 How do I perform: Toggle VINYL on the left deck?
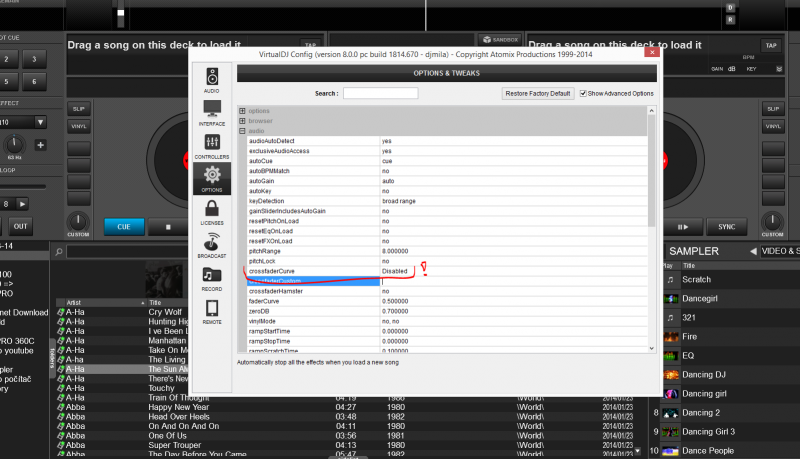[79, 126]
